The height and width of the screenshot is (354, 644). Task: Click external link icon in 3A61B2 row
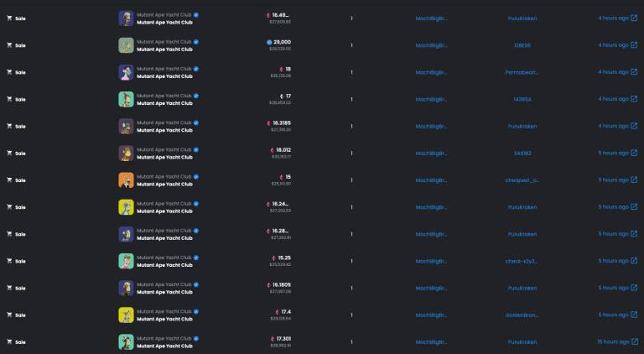[634, 153]
